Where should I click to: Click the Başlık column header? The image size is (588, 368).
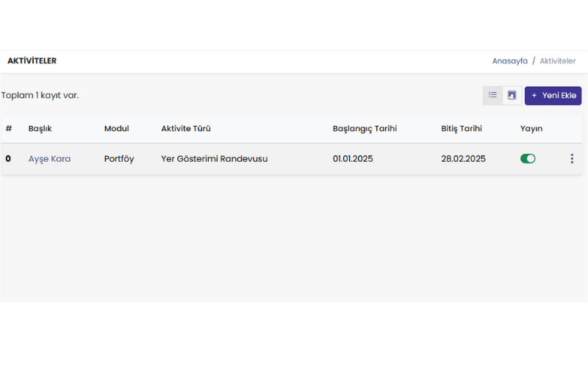[x=40, y=128]
